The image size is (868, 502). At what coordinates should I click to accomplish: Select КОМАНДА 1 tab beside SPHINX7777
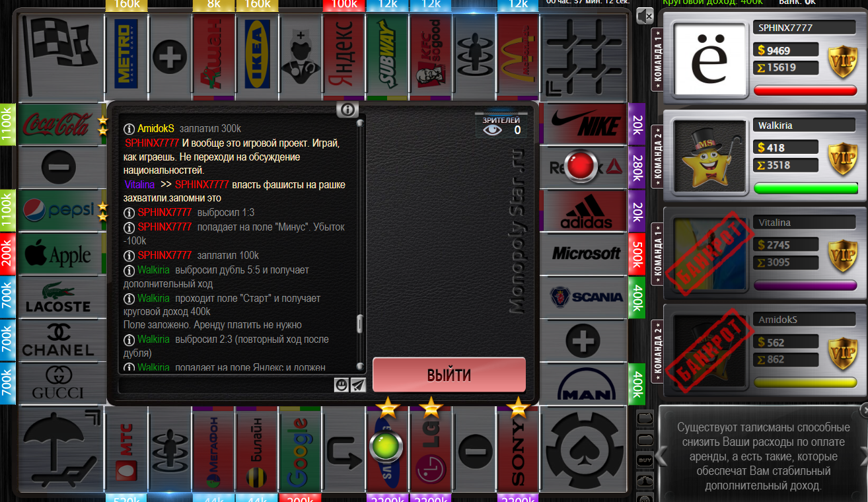pos(657,60)
